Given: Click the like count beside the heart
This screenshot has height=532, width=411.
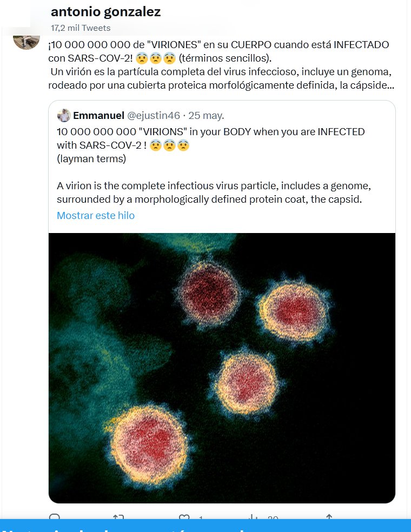Looking at the screenshot, I should pos(201,518).
